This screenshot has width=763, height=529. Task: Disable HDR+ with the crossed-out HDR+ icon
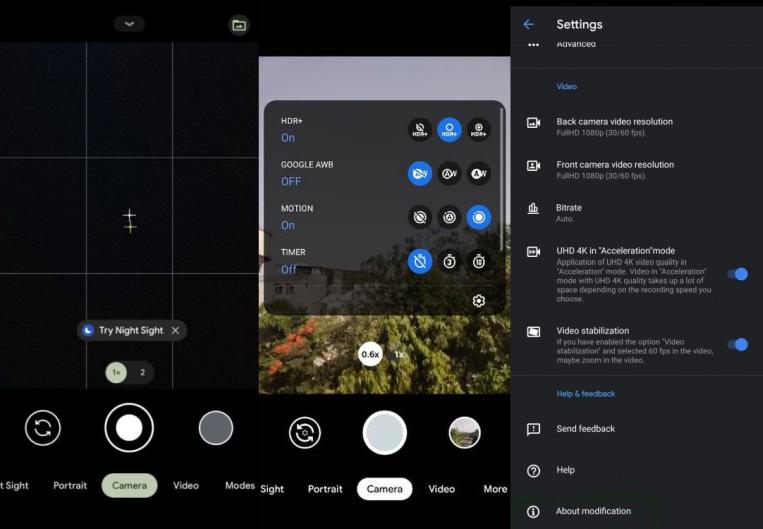coord(420,130)
